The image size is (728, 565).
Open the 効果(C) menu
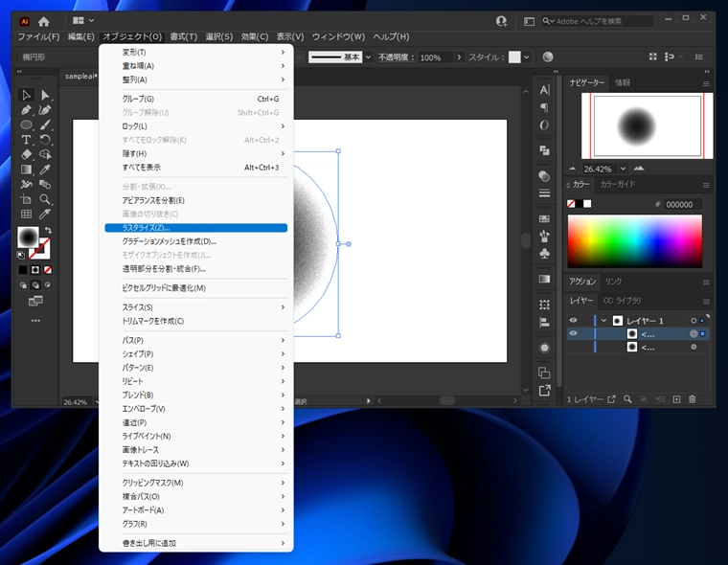254,36
